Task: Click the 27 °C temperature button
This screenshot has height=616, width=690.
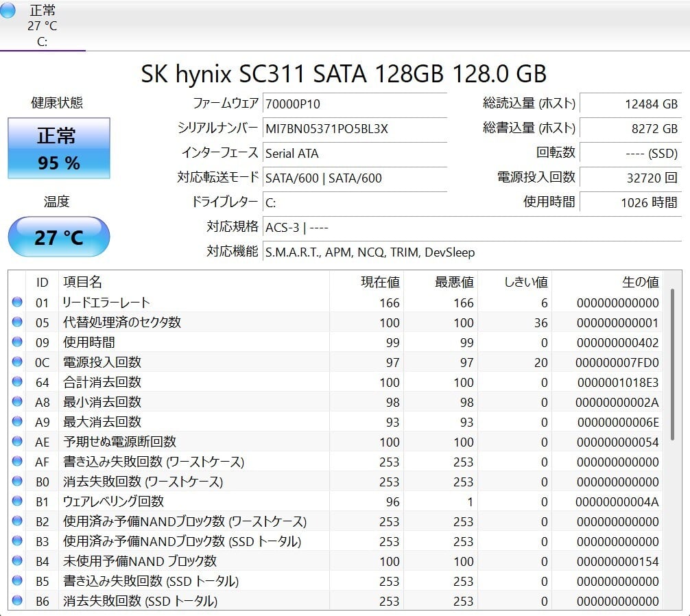Action: (x=58, y=237)
